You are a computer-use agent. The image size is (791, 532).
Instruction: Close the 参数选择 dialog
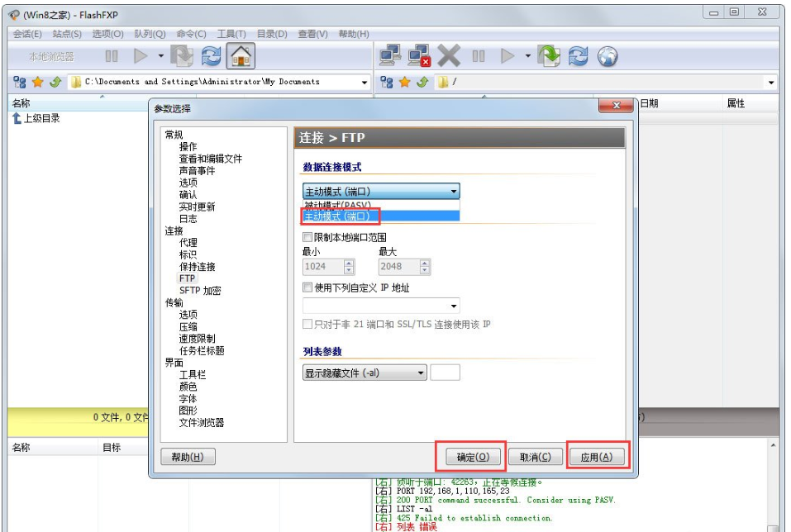pyautogui.click(x=616, y=105)
